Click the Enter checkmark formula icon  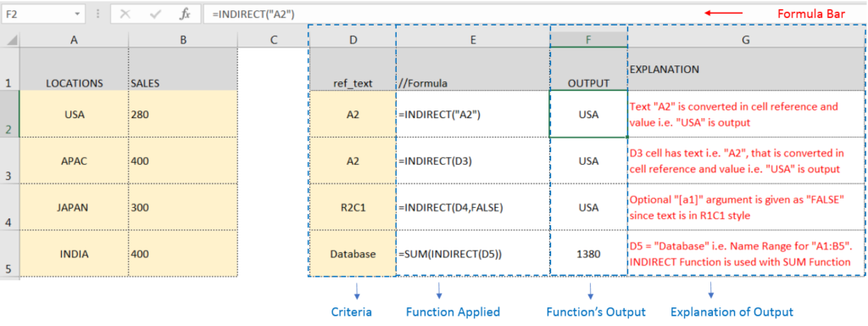[156, 14]
